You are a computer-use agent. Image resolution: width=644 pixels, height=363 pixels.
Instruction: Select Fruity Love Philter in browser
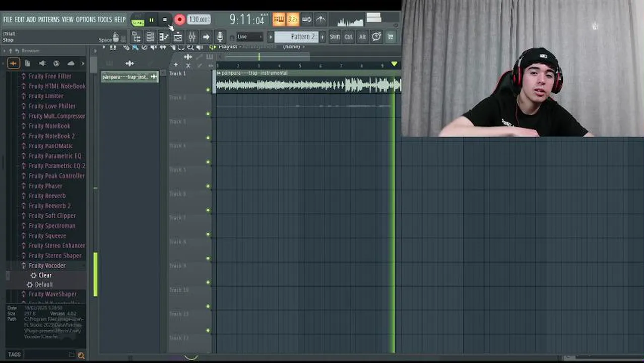pos(52,106)
